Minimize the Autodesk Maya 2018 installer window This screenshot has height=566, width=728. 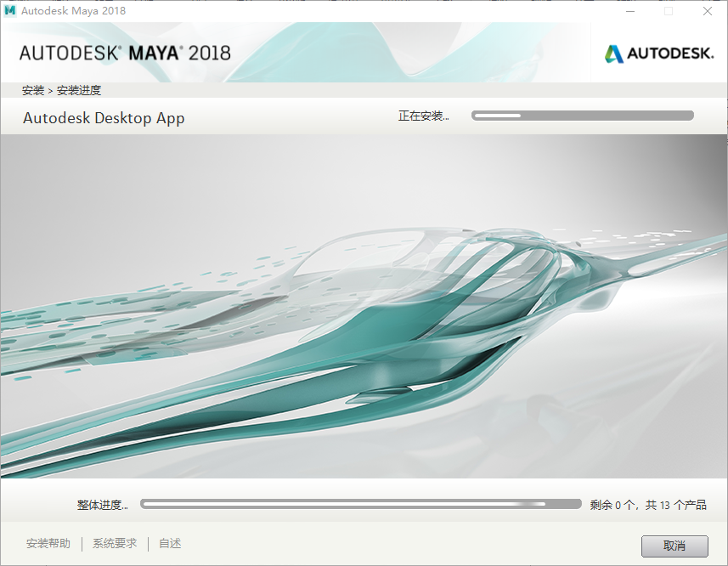(630, 11)
